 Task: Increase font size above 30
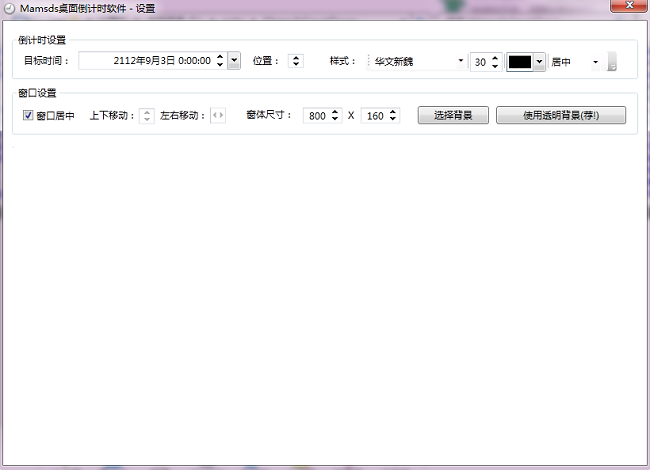pyautogui.click(x=495, y=58)
